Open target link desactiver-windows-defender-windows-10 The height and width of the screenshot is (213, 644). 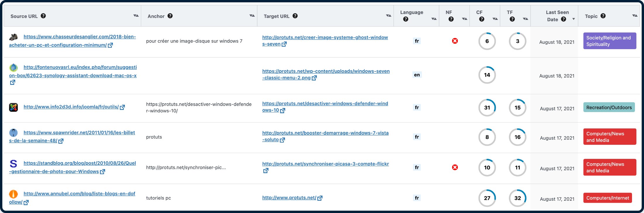tap(325, 107)
